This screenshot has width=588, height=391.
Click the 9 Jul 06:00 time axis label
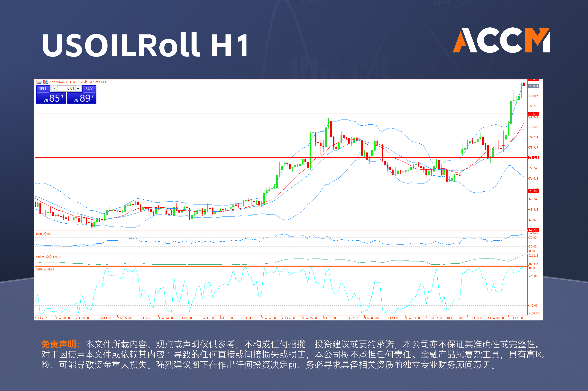pos(371,318)
